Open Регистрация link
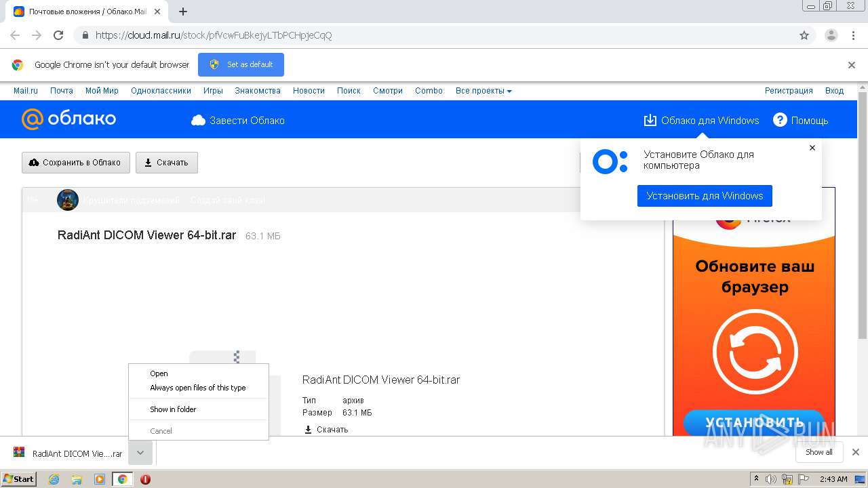Screen dimensions: 868x488 tap(789, 91)
